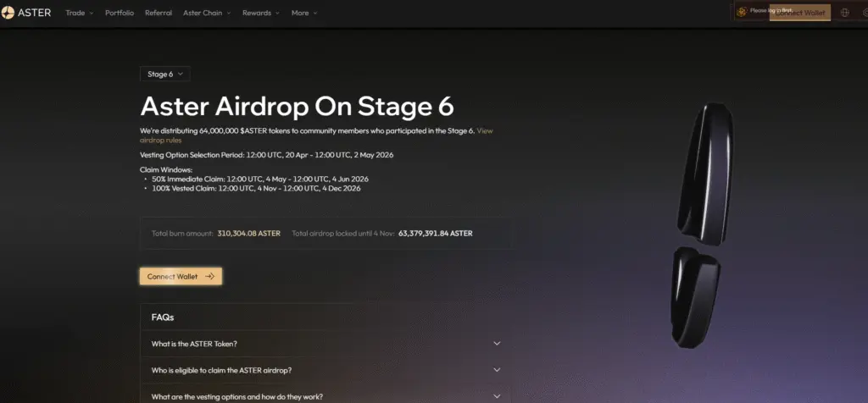This screenshot has width=868, height=403.
Task: Click the '63,379,391.84 ASTER' locked value
Action: [x=435, y=234]
